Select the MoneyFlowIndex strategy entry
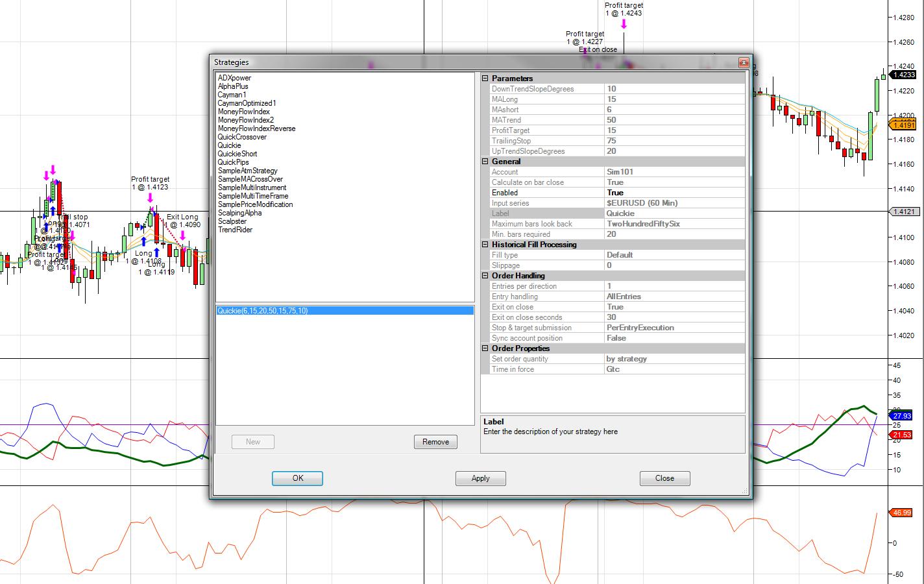Screen dimensions: 924x584 pyautogui.click(x=243, y=112)
